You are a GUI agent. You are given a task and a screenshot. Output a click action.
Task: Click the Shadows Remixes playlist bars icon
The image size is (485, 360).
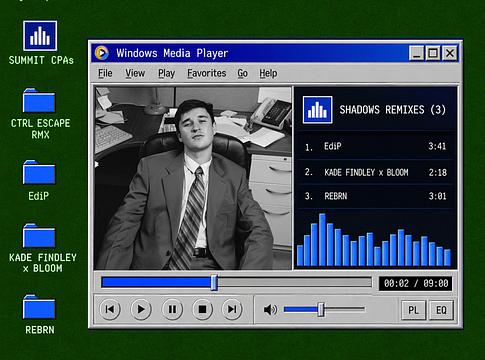pos(317,110)
